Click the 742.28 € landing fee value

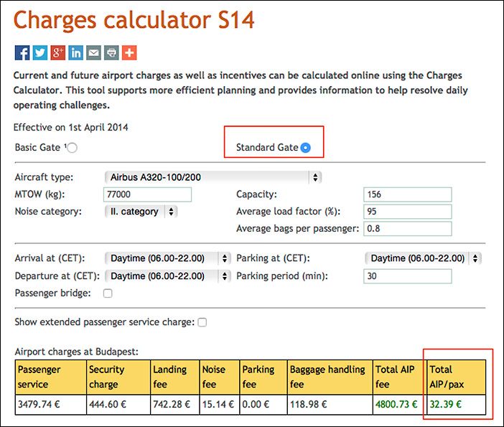point(172,404)
